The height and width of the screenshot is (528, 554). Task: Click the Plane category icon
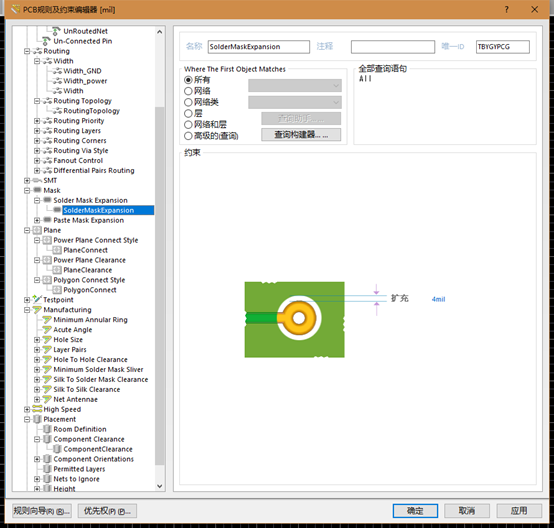coord(37,230)
